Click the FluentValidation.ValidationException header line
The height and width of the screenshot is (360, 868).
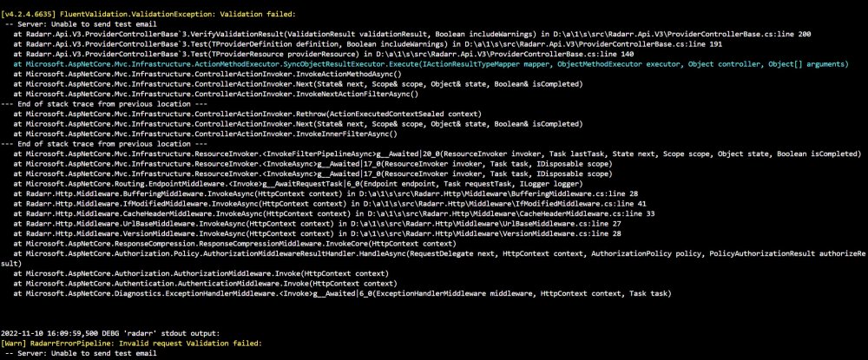(148, 14)
